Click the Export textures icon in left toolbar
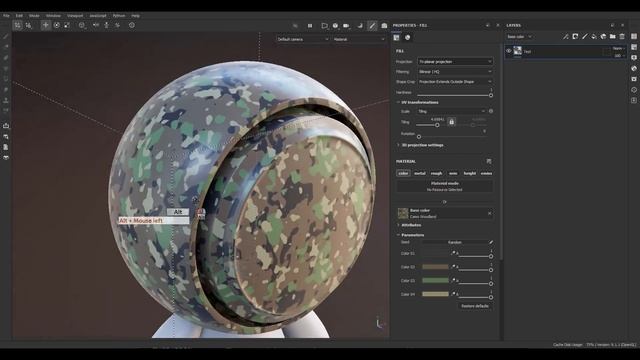Screen dimensions: 640x360 pyautogui.click(x=6, y=126)
